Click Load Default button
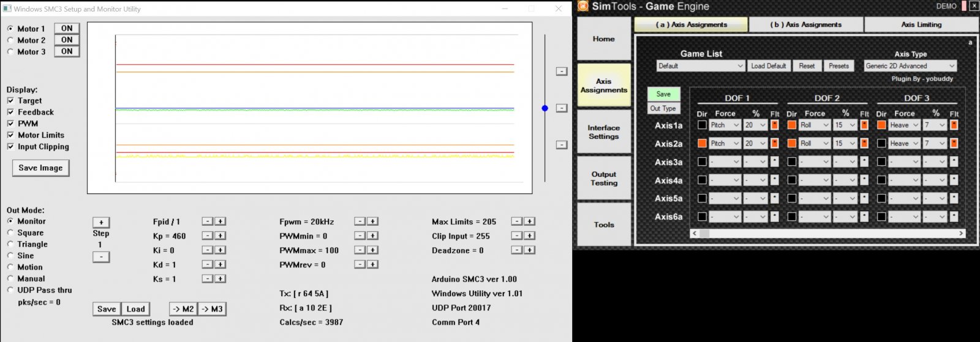The height and width of the screenshot is (342, 980). coord(768,66)
